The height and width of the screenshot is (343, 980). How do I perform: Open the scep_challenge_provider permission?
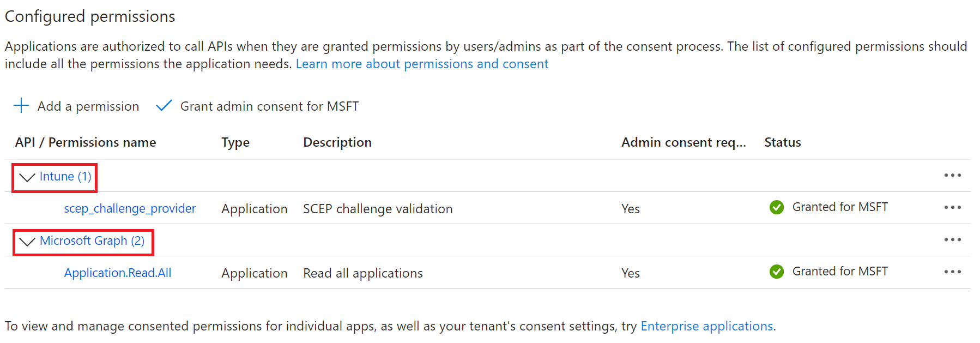pyautogui.click(x=130, y=209)
